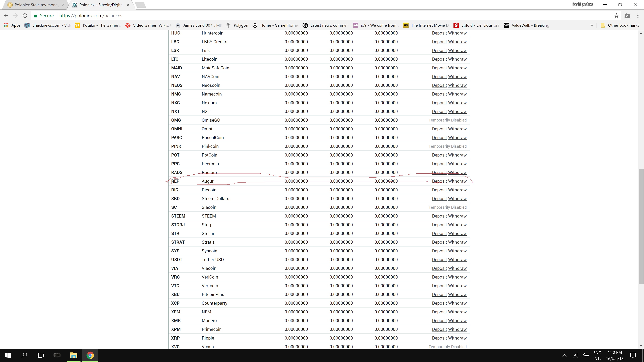Screen dimensions: 644x362
Task: Click Withdraw for Namecoin (NMC)
Action: (457, 94)
